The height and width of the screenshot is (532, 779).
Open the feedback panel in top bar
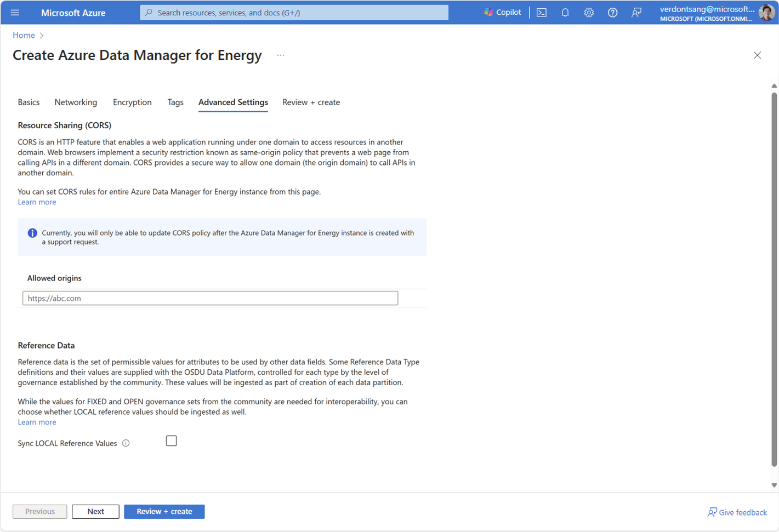(636, 12)
